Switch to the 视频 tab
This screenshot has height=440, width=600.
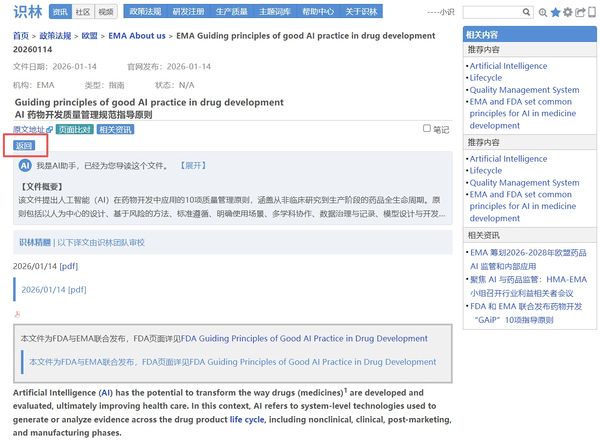106,12
